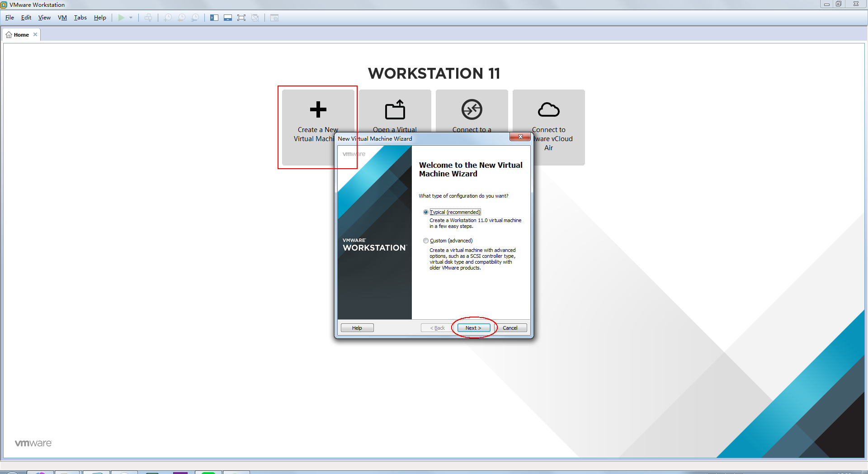The height and width of the screenshot is (474, 868).
Task: Click the VMware Workstation app icon in title bar
Action: [x=4, y=5]
